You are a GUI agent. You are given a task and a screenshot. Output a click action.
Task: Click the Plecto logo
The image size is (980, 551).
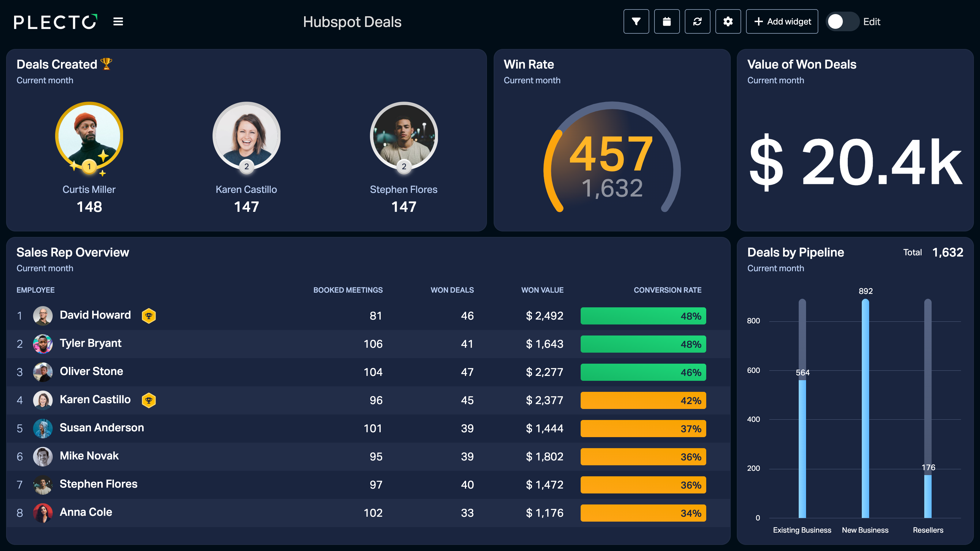pos(55,22)
